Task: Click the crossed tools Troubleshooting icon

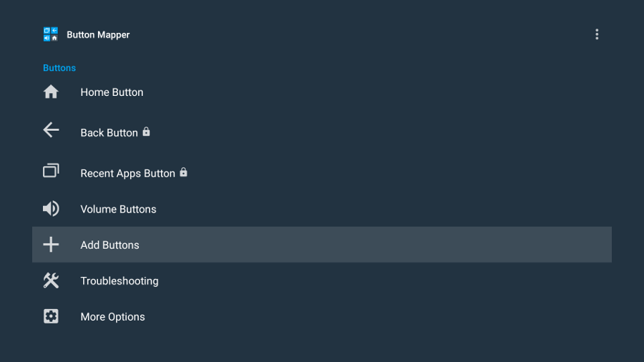Action: coord(51,280)
